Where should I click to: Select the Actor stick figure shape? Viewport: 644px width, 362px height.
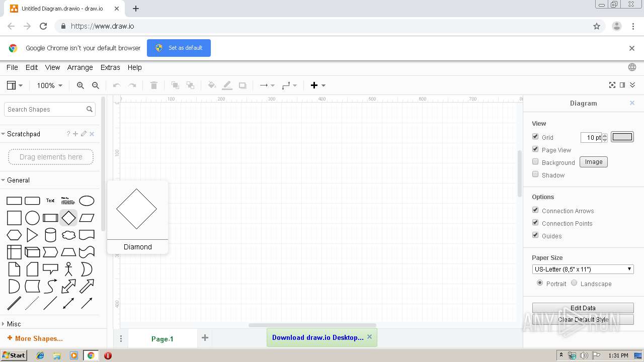point(68,269)
